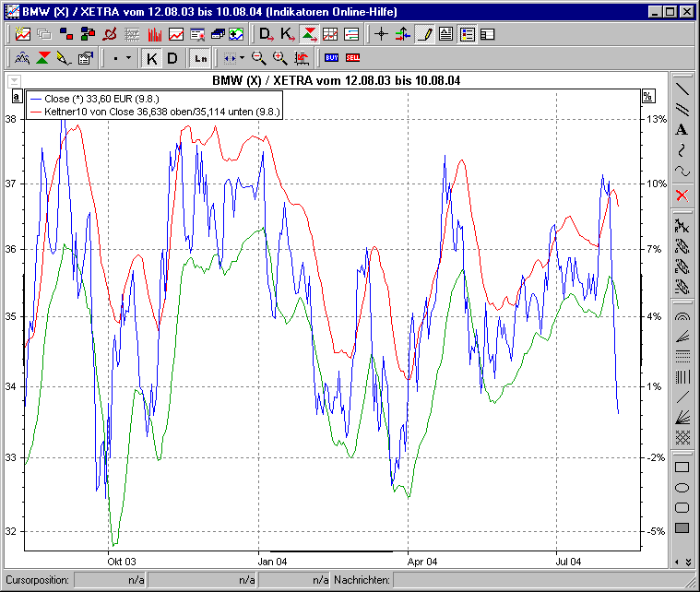The image size is (700, 592).
Task: Select the rectangle shape tool
Action: pos(682,467)
